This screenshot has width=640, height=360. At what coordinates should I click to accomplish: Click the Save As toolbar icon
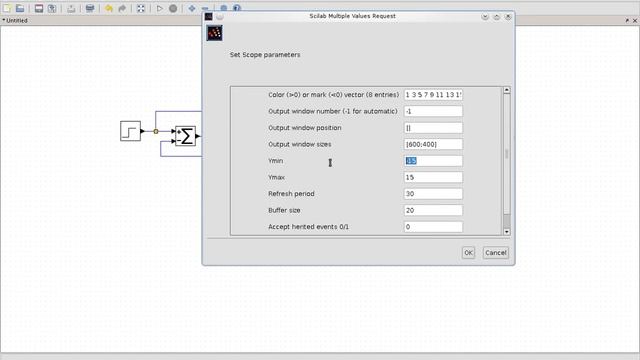pos(52,8)
